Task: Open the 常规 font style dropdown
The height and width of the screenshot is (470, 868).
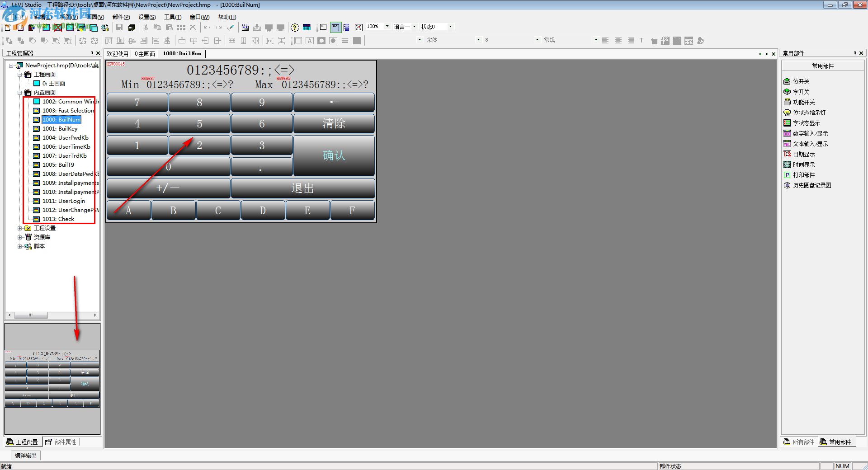Action: click(x=596, y=40)
